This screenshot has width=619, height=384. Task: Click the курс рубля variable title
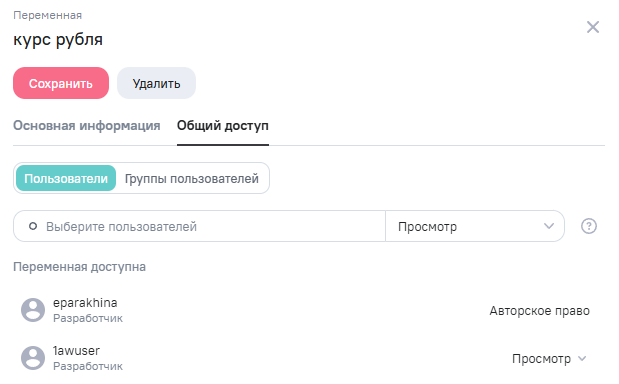(58, 39)
